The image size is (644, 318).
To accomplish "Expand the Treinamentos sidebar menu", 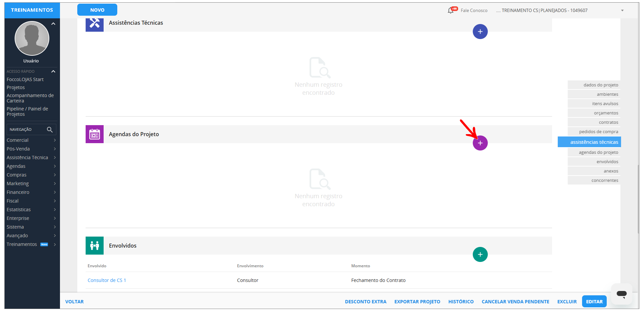I will coord(31,244).
